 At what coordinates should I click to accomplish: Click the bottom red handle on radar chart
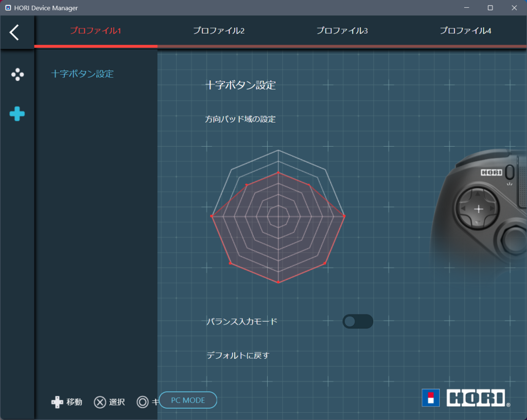click(278, 282)
